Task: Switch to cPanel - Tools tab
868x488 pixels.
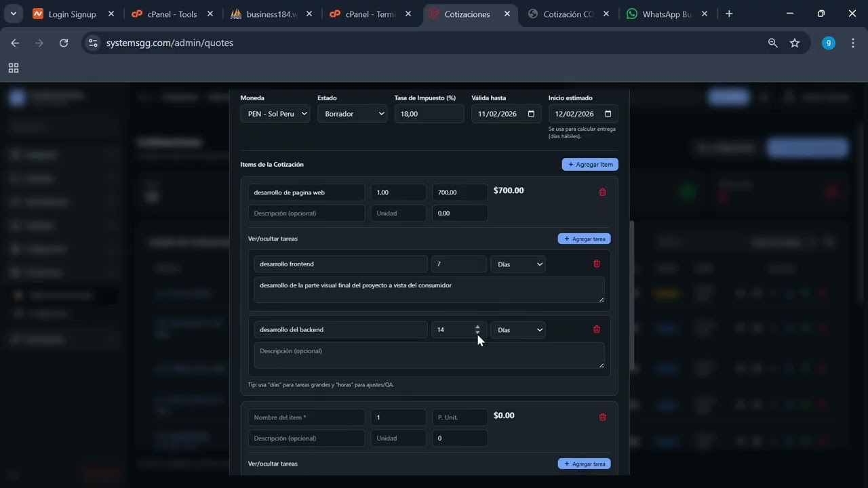Action: (172, 14)
